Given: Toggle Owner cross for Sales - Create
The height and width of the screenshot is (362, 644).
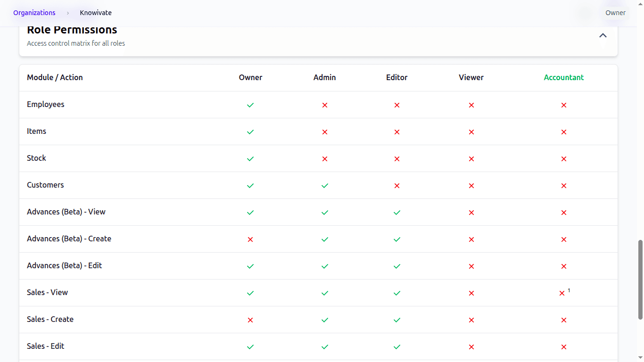Looking at the screenshot, I should point(250,320).
